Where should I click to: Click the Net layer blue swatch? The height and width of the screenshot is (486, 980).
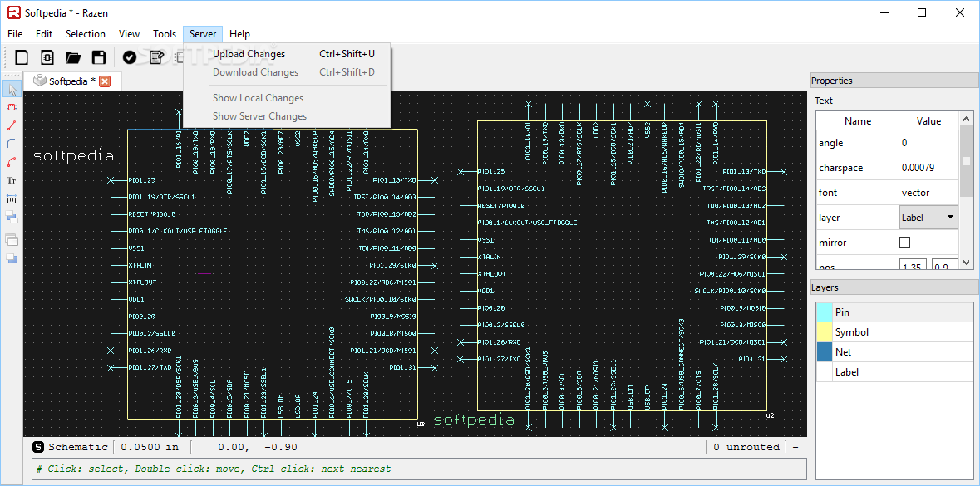825,351
